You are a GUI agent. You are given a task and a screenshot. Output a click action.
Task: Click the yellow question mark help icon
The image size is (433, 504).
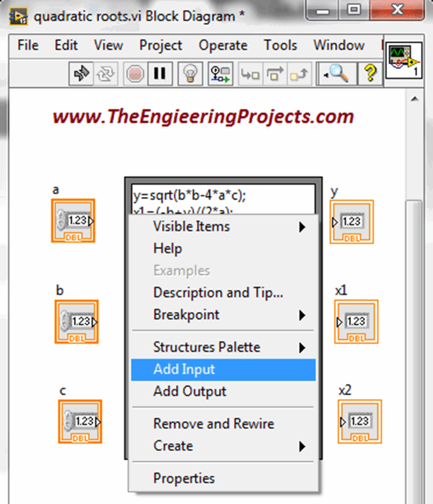(x=370, y=73)
